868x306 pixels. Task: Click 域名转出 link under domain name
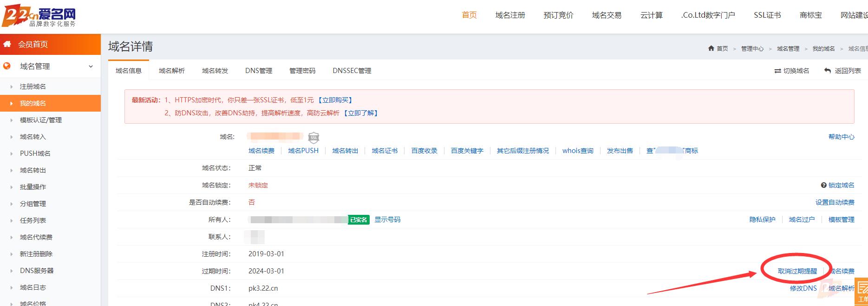(345, 151)
